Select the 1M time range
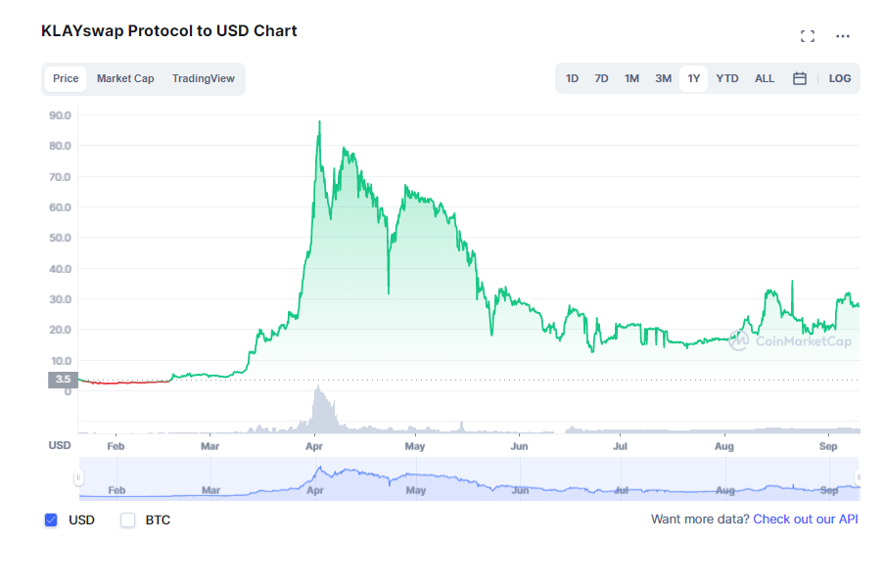The image size is (885, 588). pyautogui.click(x=631, y=78)
